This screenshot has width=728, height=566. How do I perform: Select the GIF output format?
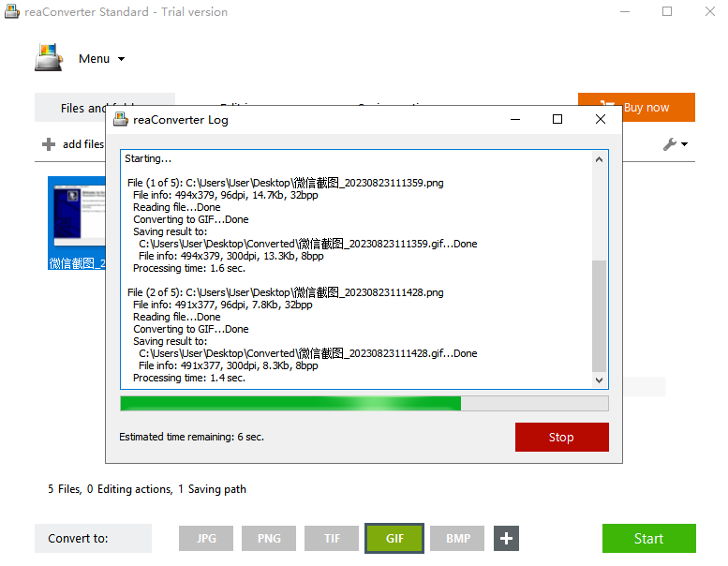pos(394,539)
